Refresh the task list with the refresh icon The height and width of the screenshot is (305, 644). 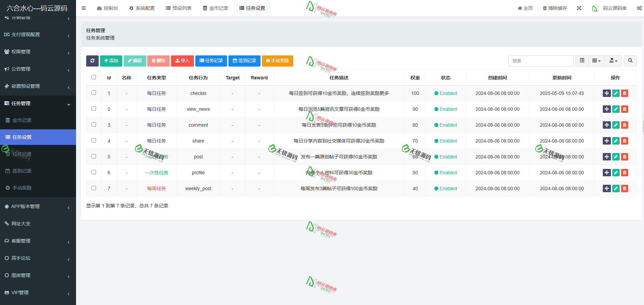coord(92,61)
